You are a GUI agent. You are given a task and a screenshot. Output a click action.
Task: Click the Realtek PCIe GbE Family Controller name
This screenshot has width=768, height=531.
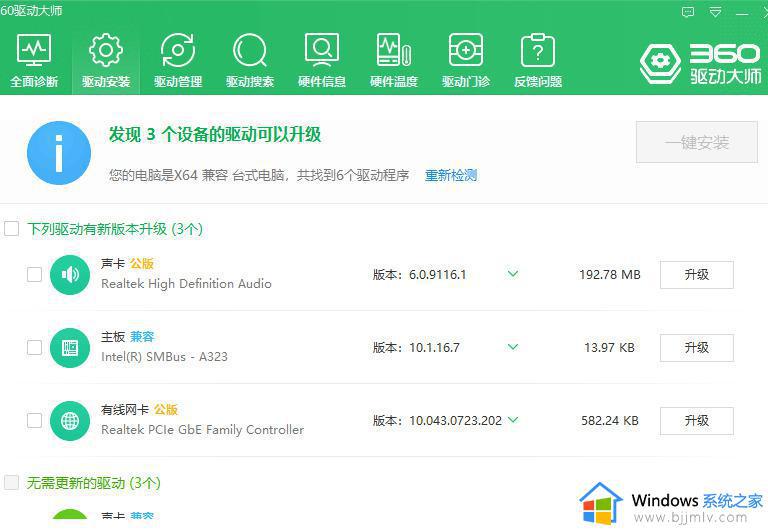[x=202, y=430]
